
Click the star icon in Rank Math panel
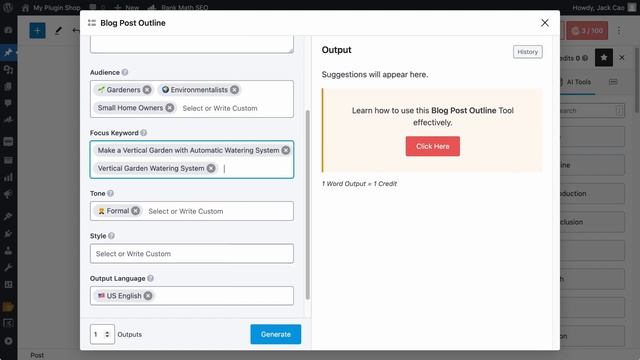click(x=604, y=58)
